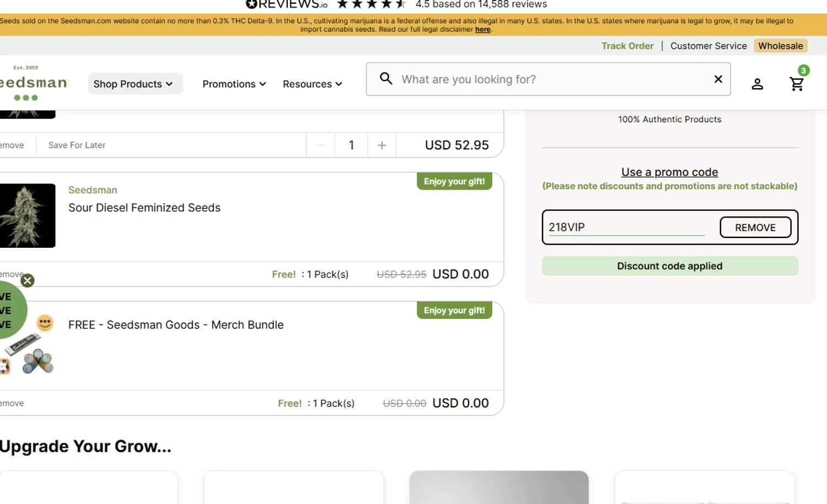Click the promo code field containing 218VIP
The height and width of the screenshot is (504, 827).
pyautogui.click(x=627, y=227)
